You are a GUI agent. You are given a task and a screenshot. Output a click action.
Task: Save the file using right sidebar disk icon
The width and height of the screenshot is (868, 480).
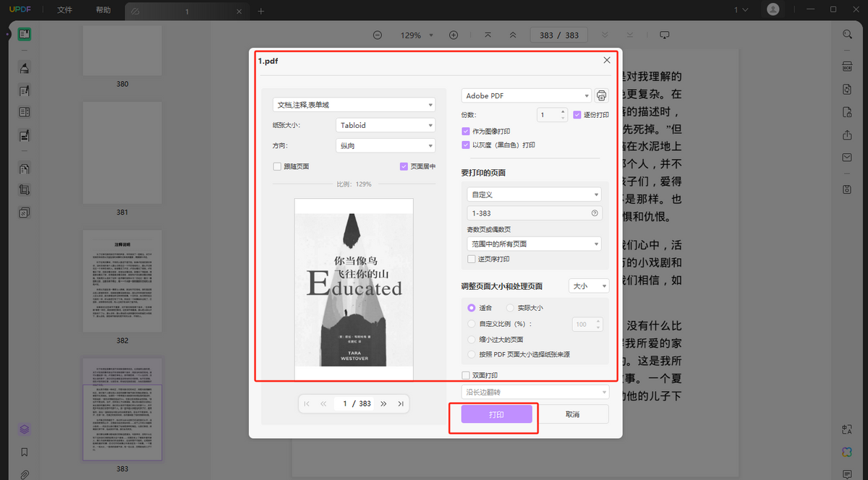coord(847,189)
